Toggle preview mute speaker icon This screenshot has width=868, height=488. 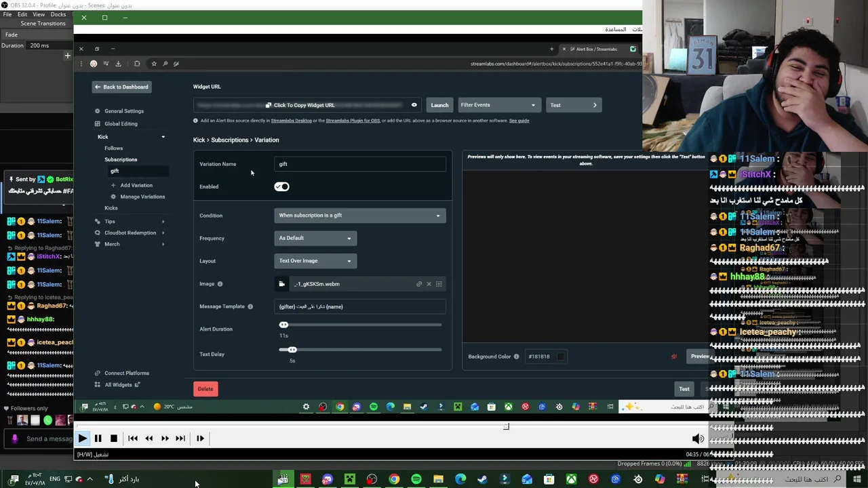[673, 357]
